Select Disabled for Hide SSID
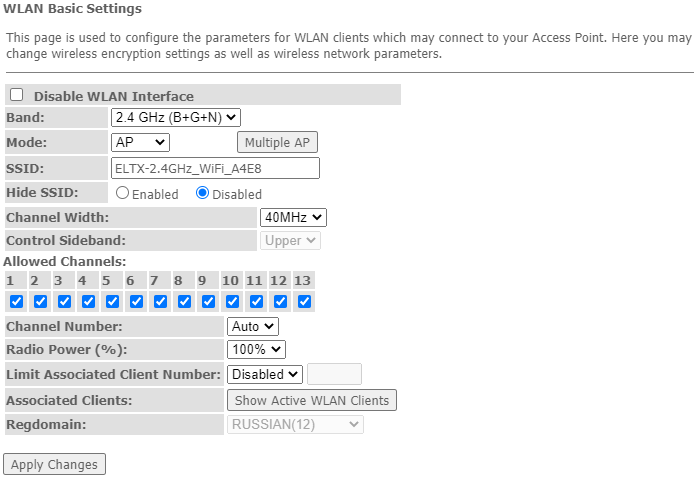This screenshot has width=694, height=477. point(203,193)
